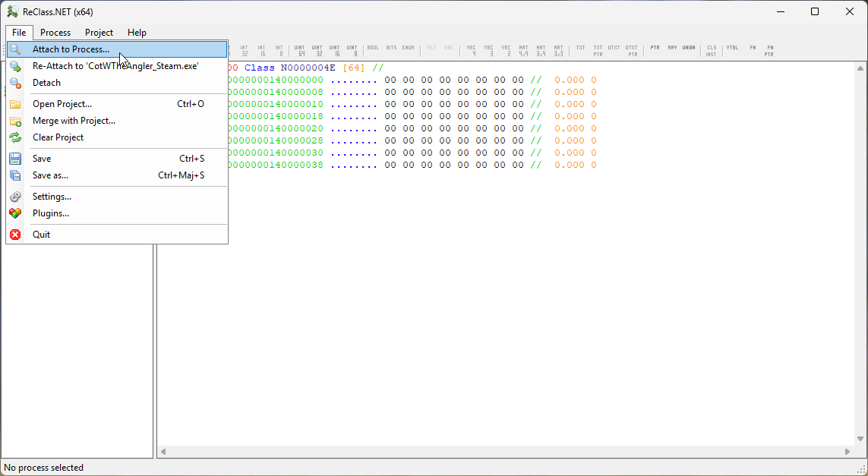
Task: Select the INT 32 node type
Action: click(245, 51)
